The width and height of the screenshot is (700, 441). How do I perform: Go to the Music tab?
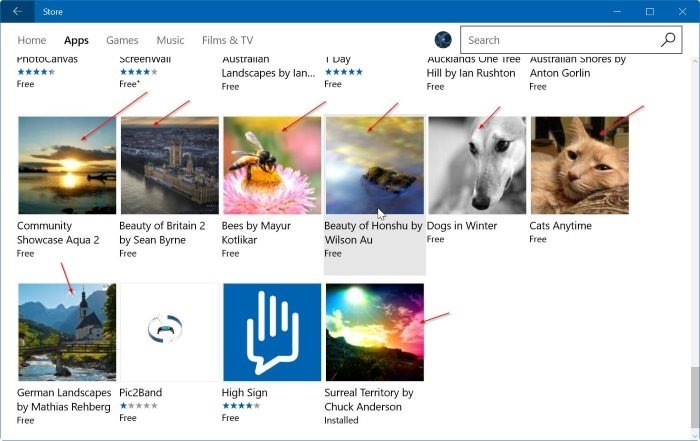click(170, 40)
